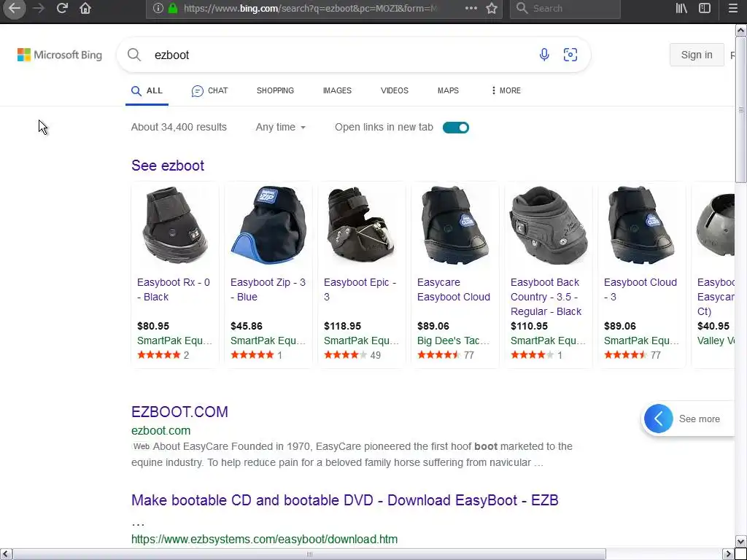Image resolution: width=747 pixels, height=560 pixels.
Task: Click the vertical scrollbar thumb
Action: (741, 111)
